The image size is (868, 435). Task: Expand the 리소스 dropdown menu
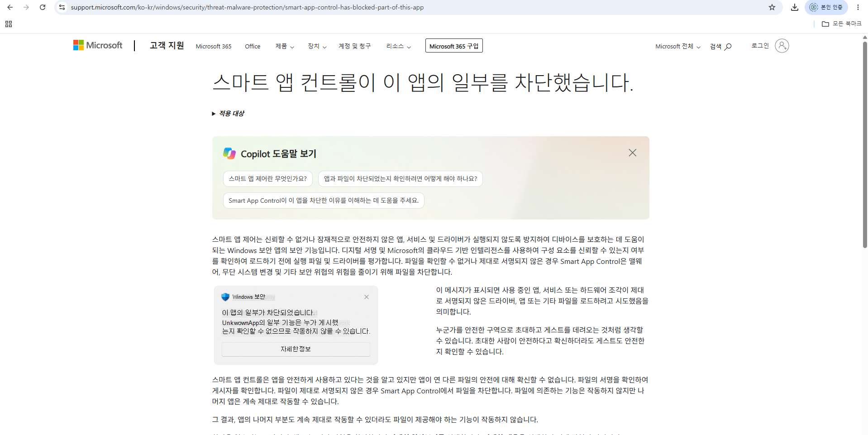(399, 46)
